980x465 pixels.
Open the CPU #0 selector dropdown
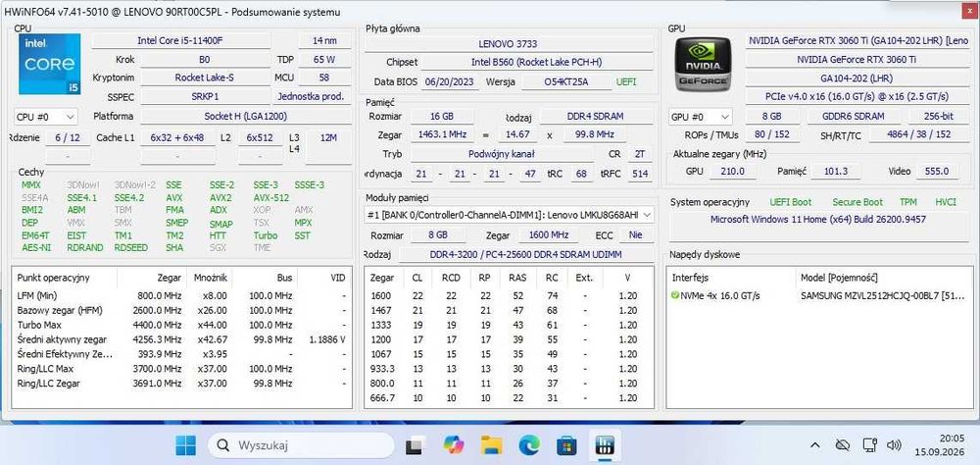(46, 117)
